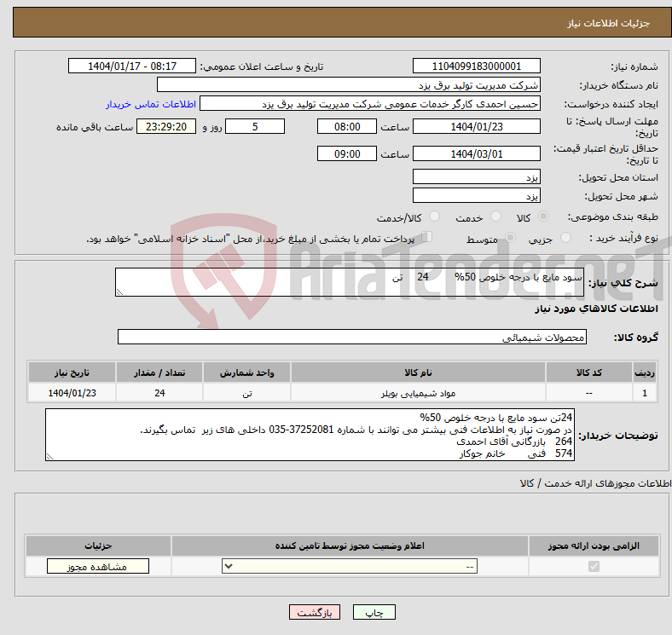672x635 pixels.
Task: Click the تاریخ نیاز column header
Action: coord(72,372)
